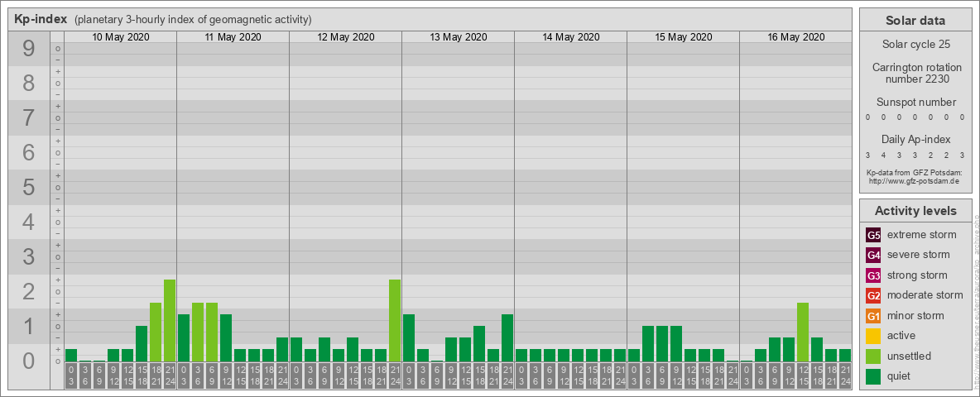Click the Kp scale number 9
This screenshot has width=980, height=397.
pos(29,49)
